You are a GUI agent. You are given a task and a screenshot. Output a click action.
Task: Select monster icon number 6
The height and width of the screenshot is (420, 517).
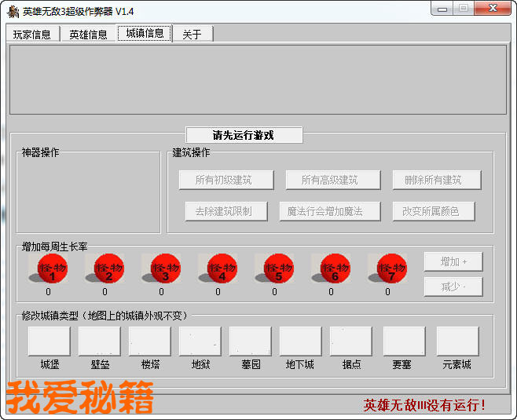point(332,268)
